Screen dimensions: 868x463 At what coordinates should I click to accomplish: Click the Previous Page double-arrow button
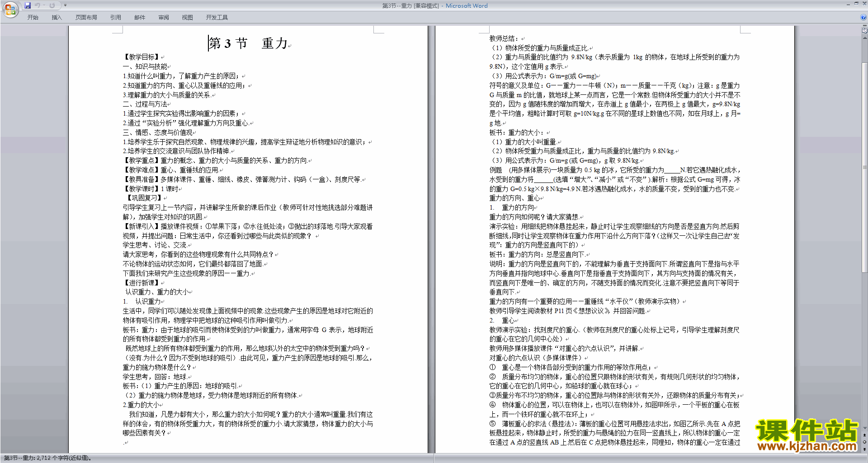point(865,435)
